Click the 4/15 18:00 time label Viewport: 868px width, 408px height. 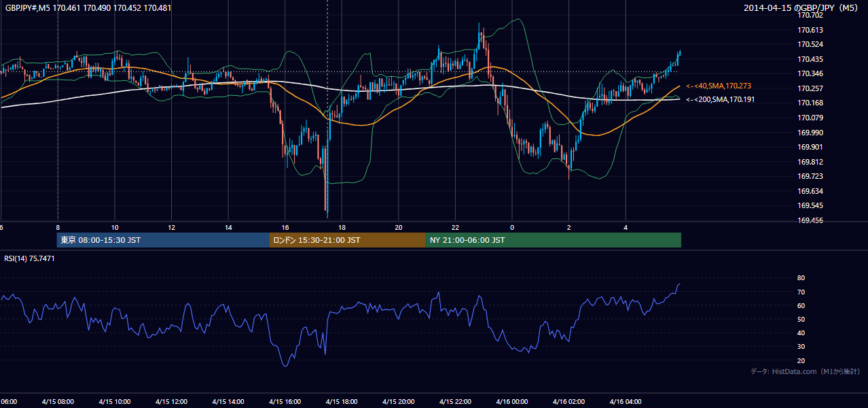342,402
